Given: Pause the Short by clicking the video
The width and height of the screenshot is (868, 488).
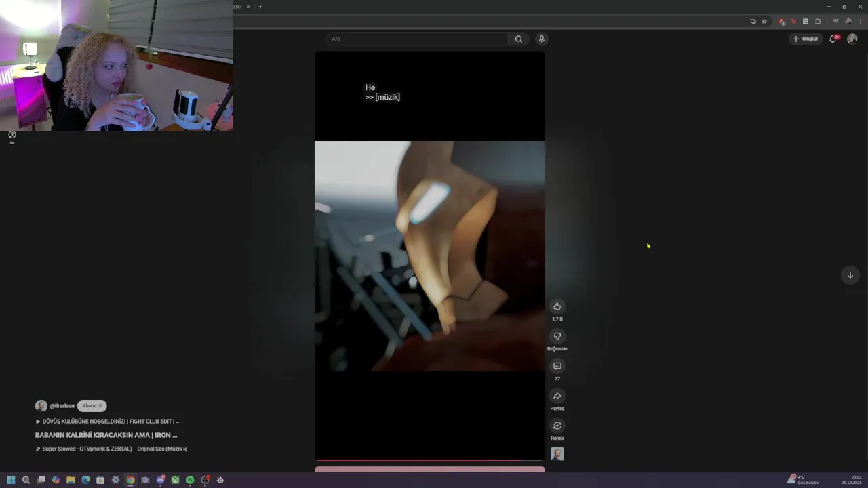Looking at the screenshot, I should point(429,256).
